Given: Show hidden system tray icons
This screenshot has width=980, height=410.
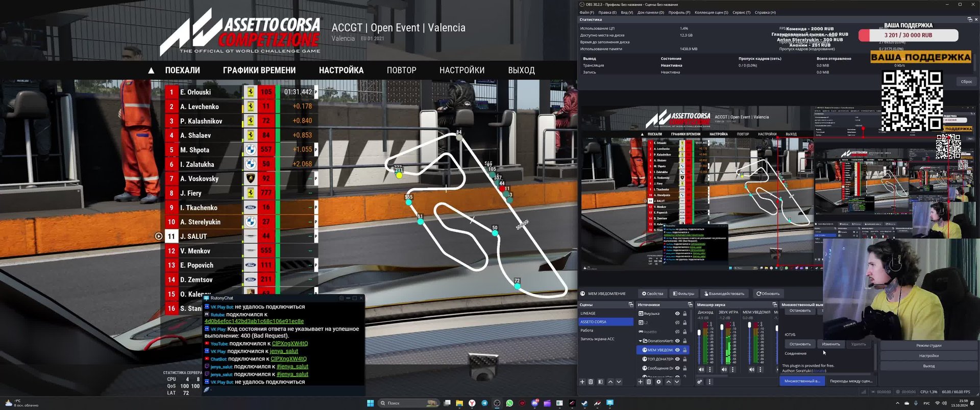Looking at the screenshot, I should tap(897, 403).
